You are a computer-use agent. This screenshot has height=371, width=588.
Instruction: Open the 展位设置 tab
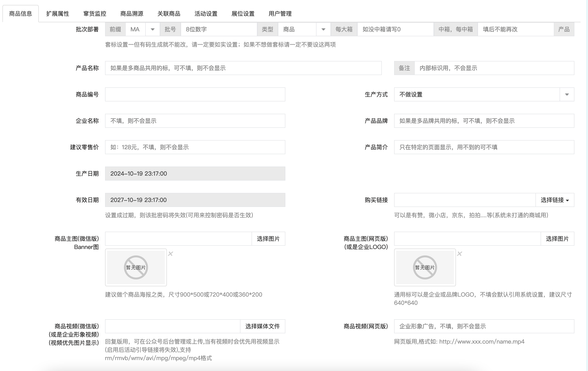pos(243,14)
